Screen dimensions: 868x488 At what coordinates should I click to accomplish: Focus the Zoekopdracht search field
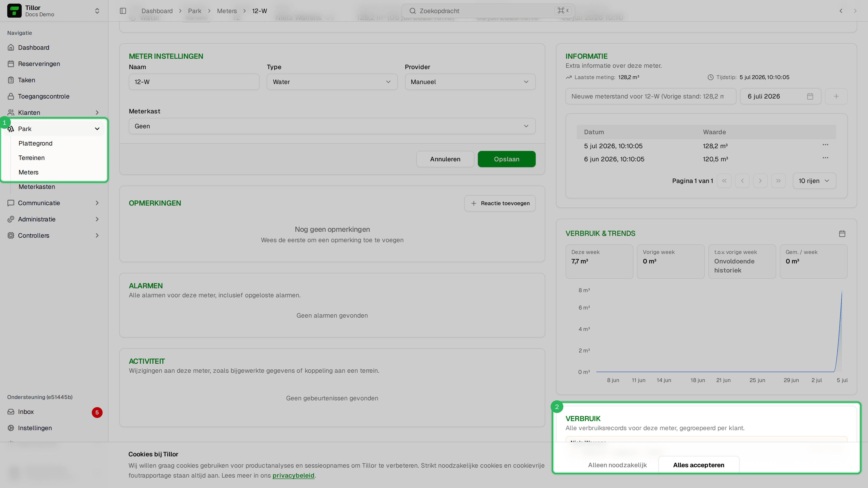488,11
